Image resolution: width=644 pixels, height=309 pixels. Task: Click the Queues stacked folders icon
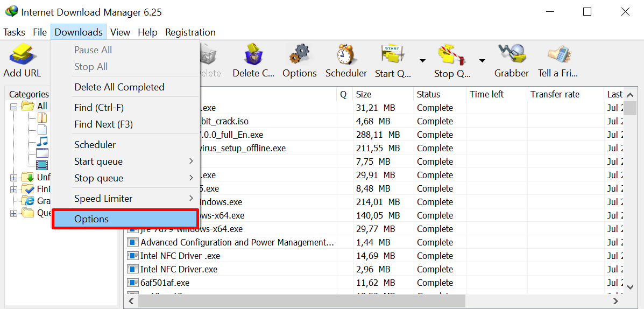click(x=28, y=213)
